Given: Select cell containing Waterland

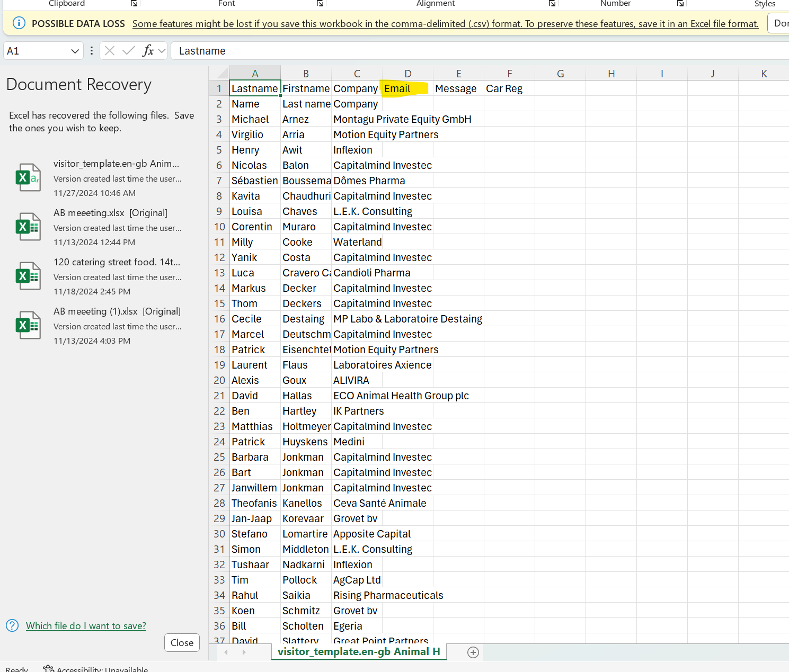Looking at the screenshot, I should (357, 242).
